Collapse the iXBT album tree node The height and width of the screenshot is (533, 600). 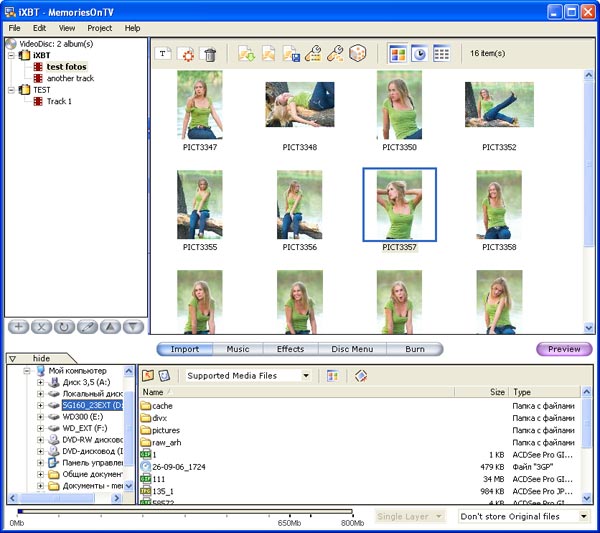point(11,55)
